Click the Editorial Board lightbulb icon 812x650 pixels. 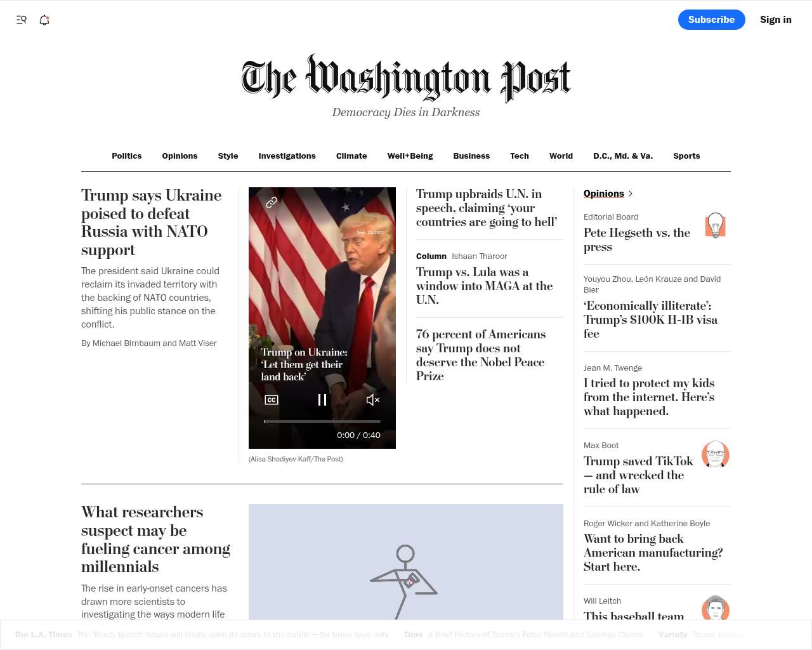716,225
